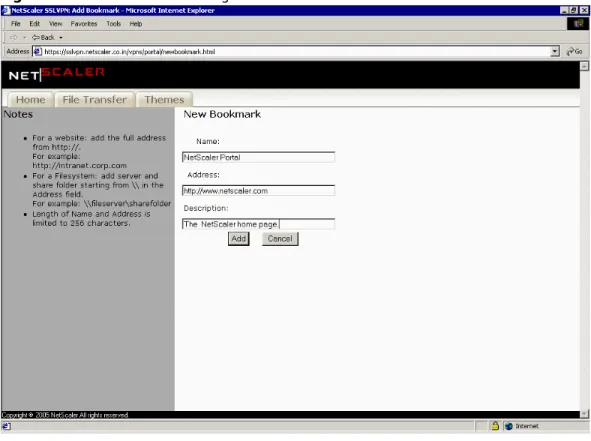Viewport: 591px width, 441px height.
Task: Open the Tools menu
Action: pos(113,24)
